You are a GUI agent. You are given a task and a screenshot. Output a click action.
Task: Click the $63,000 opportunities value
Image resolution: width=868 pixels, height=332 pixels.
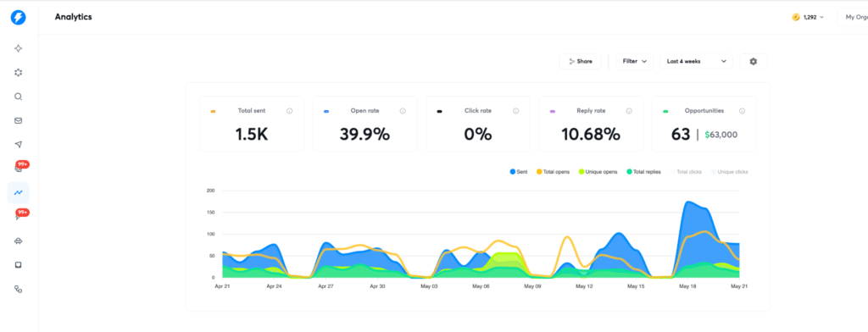(721, 135)
